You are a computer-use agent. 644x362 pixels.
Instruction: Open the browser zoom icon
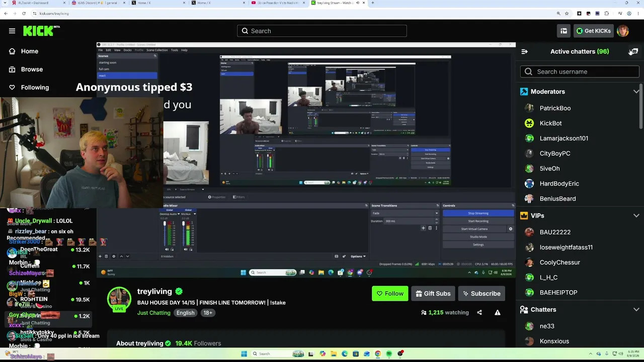[558, 14]
